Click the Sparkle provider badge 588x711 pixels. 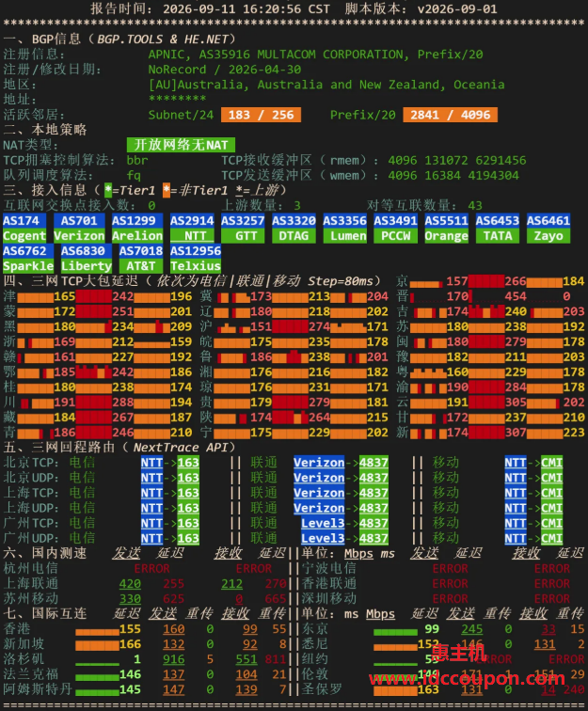pos(28,266)
